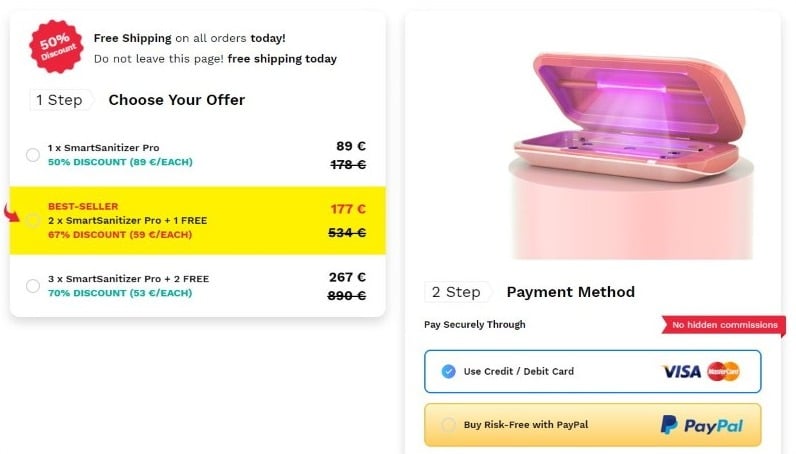Image resolution: width=796 pixels, height=454 pixels.
Task: Click the 'Choose Your Offer' heading
Action: pyautogui.click(x=176, y=100)
